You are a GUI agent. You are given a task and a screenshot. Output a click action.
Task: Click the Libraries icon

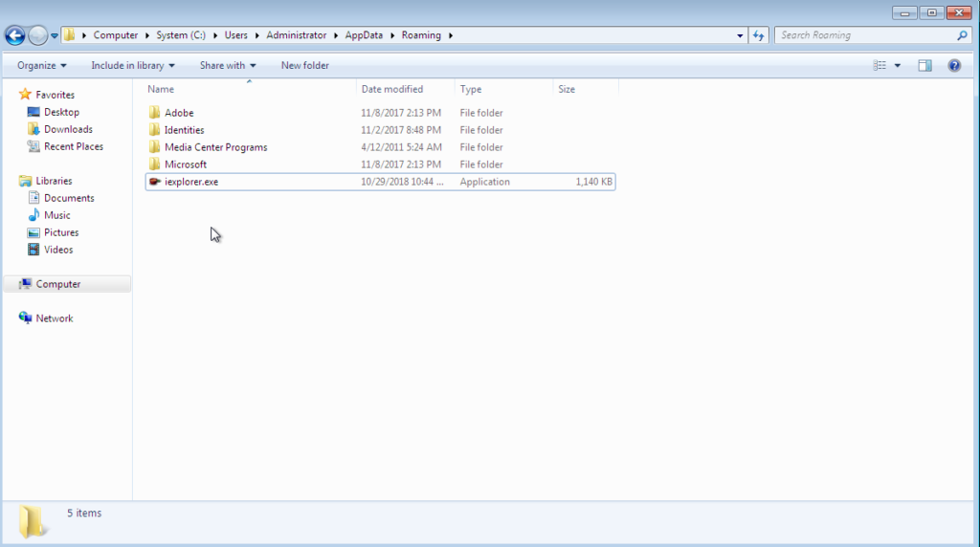coord(25,181)
